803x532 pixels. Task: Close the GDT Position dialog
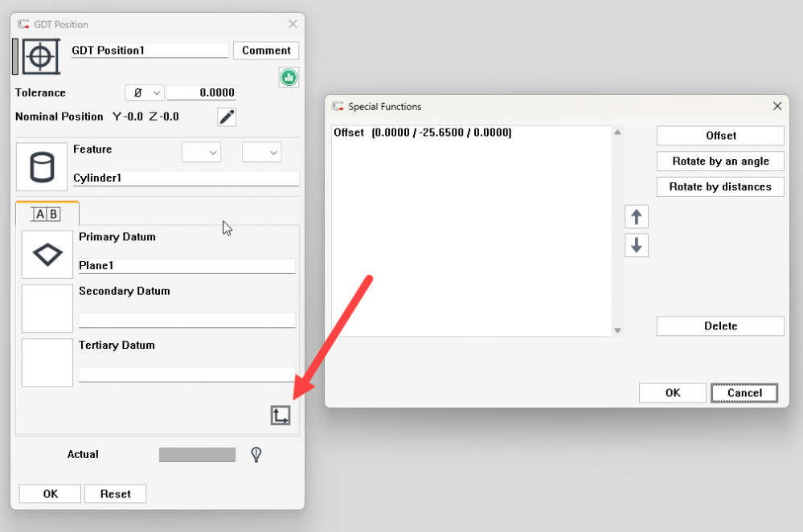click(293, 24)
